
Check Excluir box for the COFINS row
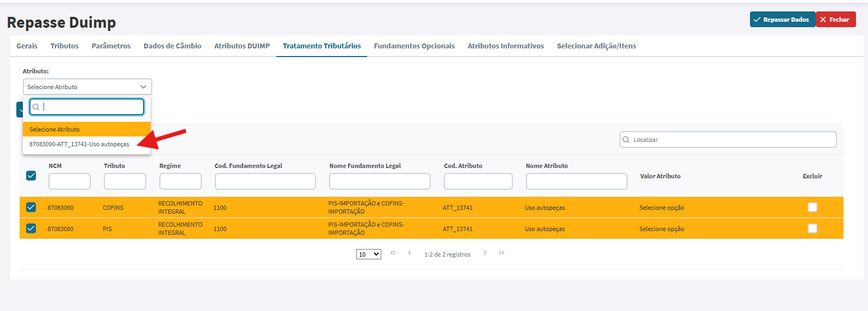click(813, 207)
